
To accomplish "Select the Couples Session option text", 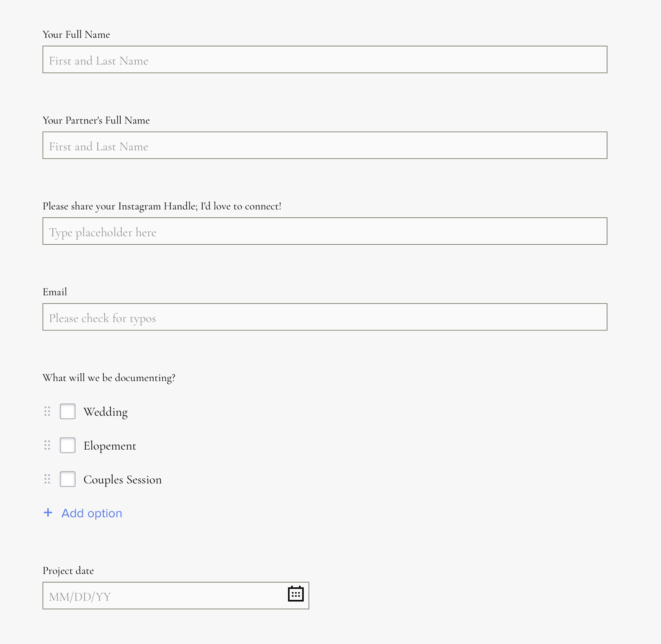I will tap(123, 479).
